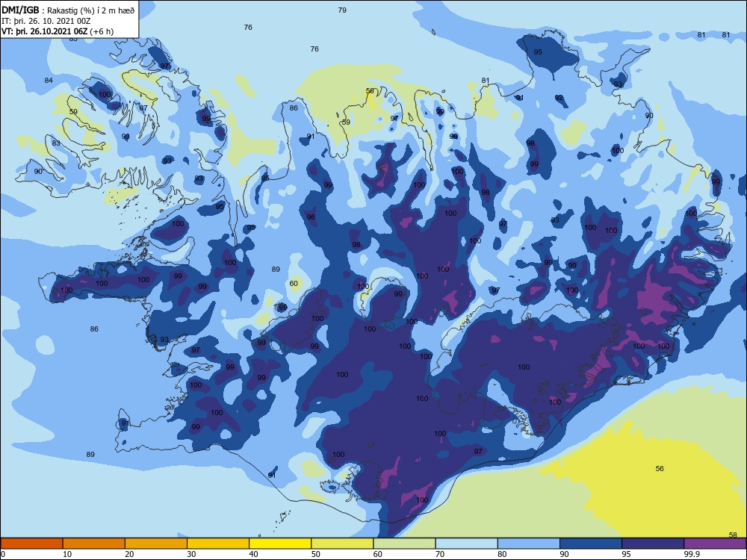
Task: Click the legend scale label "90"
Action: 565,554
